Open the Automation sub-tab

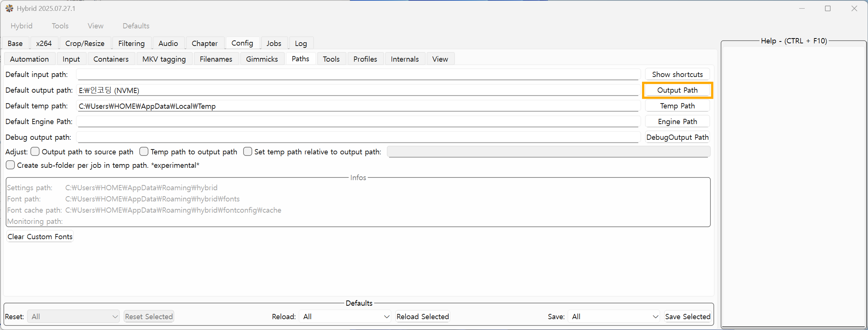click(29, 59)
